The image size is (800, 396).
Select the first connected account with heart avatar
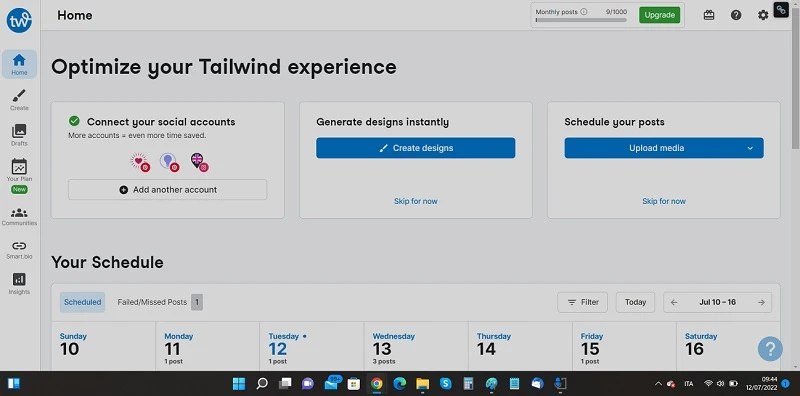pyautogui.click(x=140, y=161)
